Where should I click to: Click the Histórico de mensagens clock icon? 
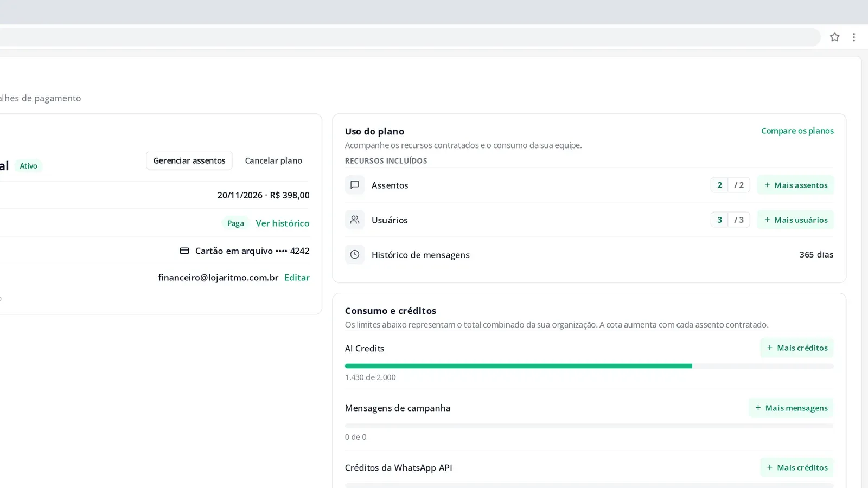pos(355,254)
